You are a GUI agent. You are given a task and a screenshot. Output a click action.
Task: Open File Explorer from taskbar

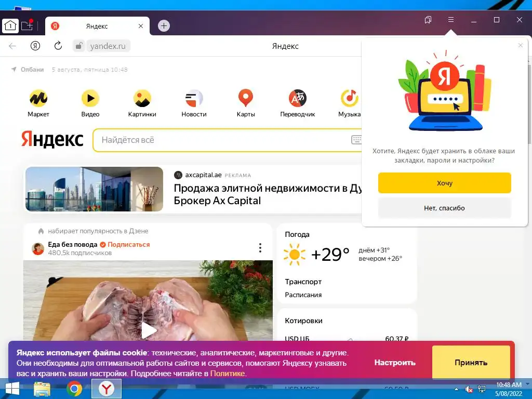[x=42, y=389]
